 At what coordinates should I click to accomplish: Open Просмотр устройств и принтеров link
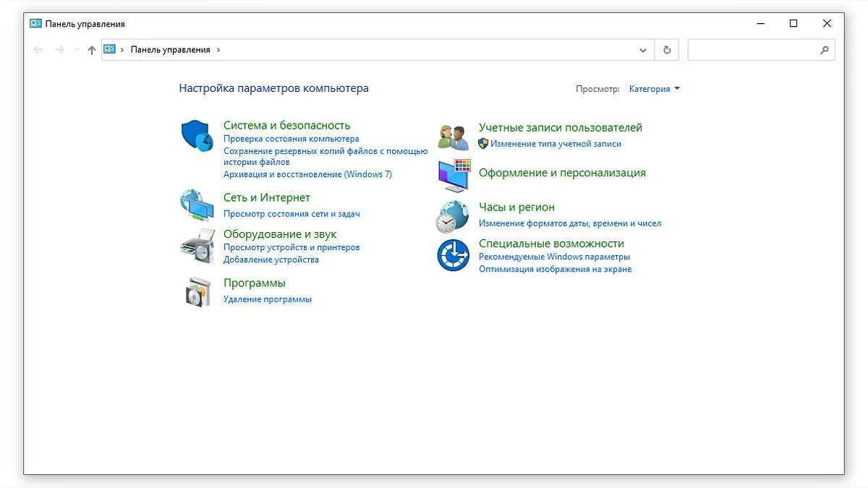(292, 247)
